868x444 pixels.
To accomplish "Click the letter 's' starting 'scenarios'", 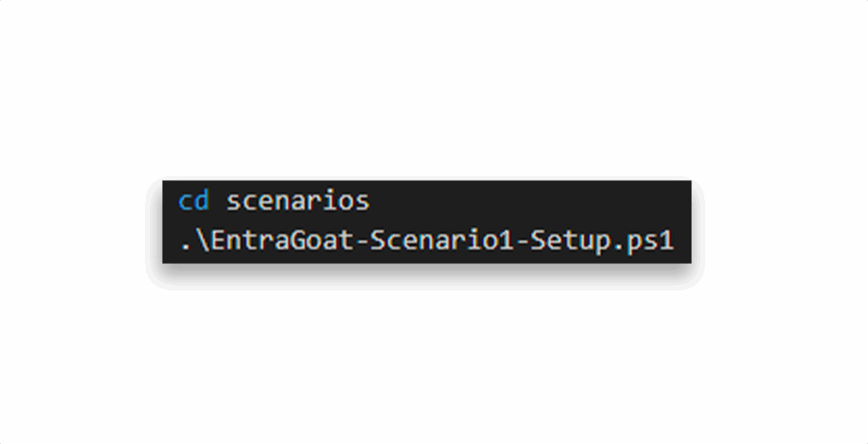I will 234,203.
